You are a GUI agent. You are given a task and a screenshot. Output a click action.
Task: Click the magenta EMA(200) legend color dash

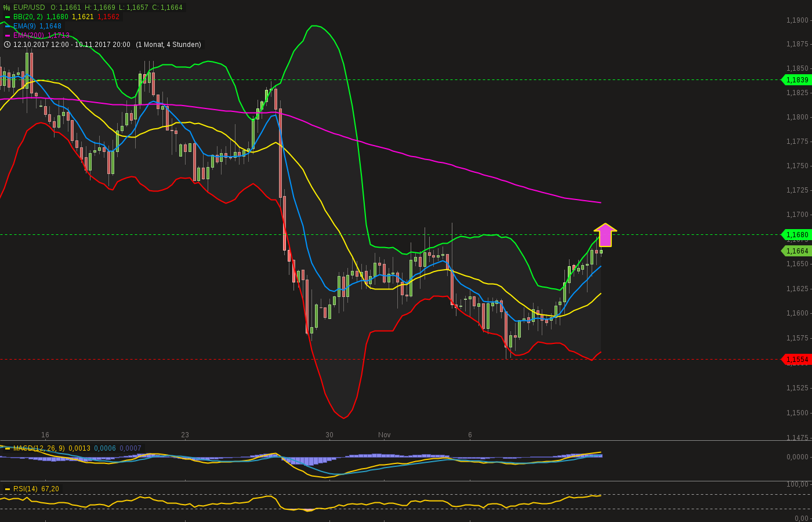[x=8, y=35]
